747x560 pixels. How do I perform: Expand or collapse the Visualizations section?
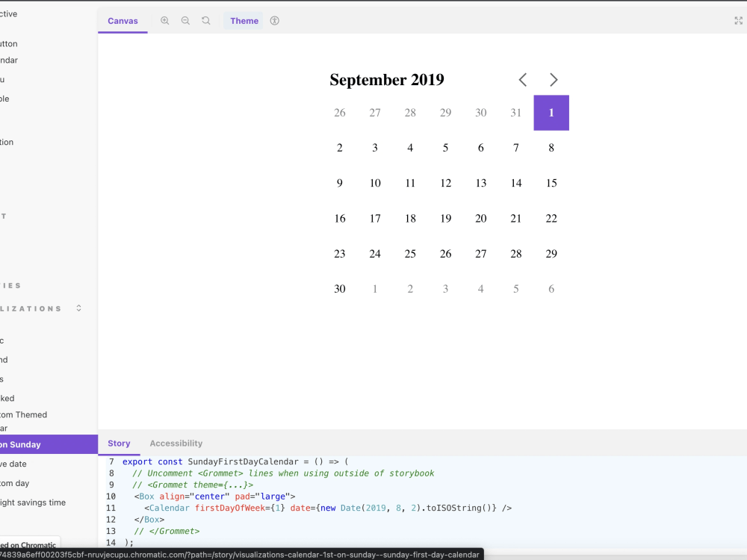click(78, 308)
